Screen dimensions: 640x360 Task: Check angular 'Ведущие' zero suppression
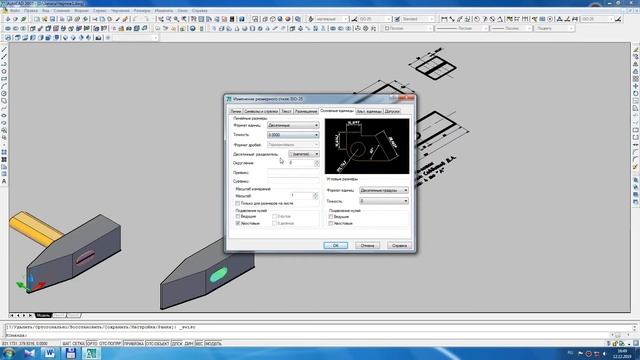(331, 217)
